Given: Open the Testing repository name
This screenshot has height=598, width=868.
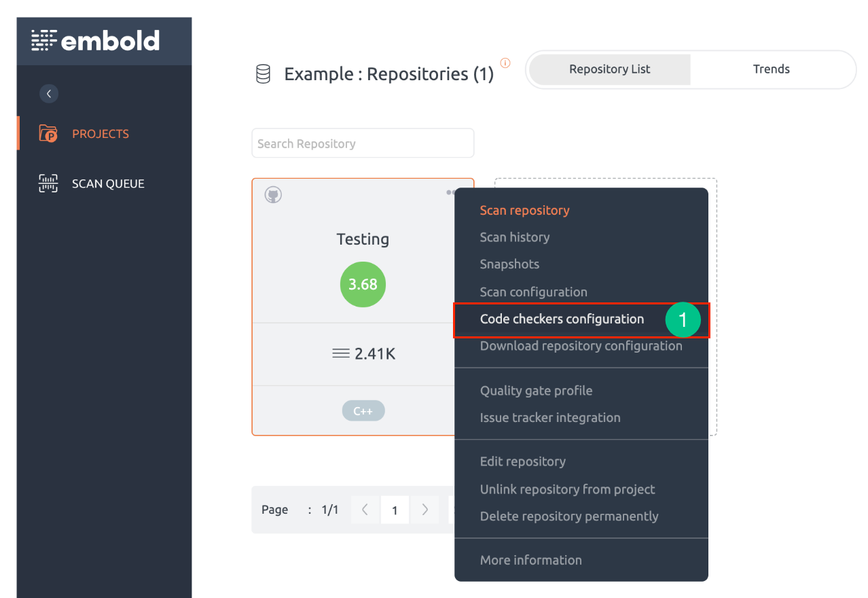Looking at the screenshot, I should pyautogui.click(x=363, y=239).
